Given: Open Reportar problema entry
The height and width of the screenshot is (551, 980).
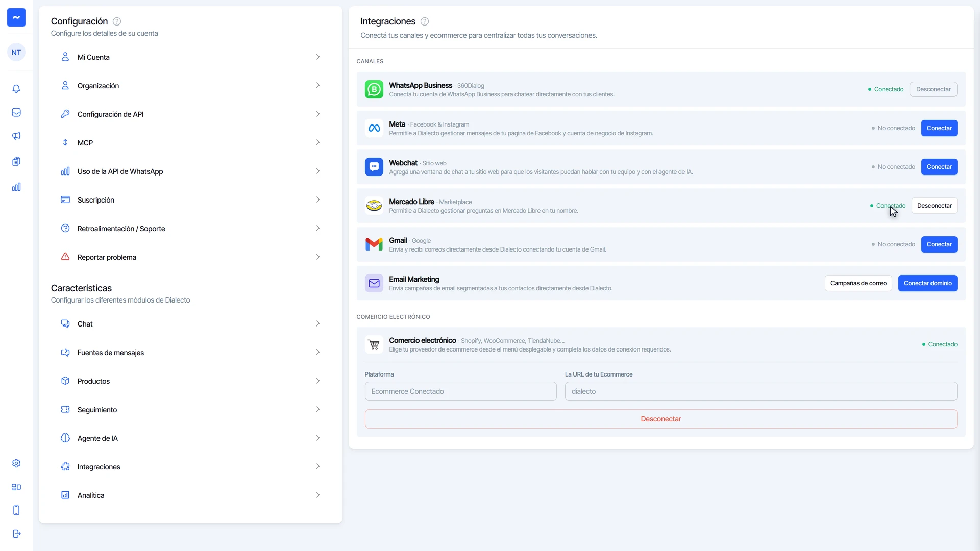Looking at the screenshot, I should [190, 257].
